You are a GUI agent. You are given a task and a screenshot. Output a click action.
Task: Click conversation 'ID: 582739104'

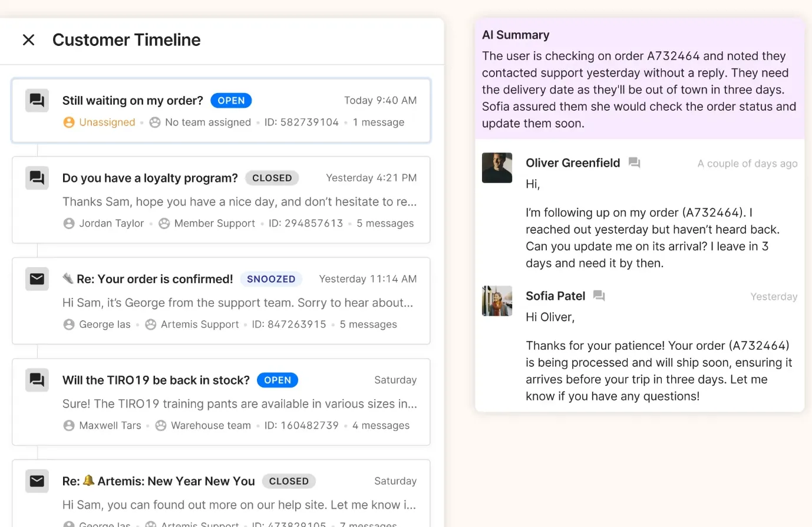click(x=302, y=122)
